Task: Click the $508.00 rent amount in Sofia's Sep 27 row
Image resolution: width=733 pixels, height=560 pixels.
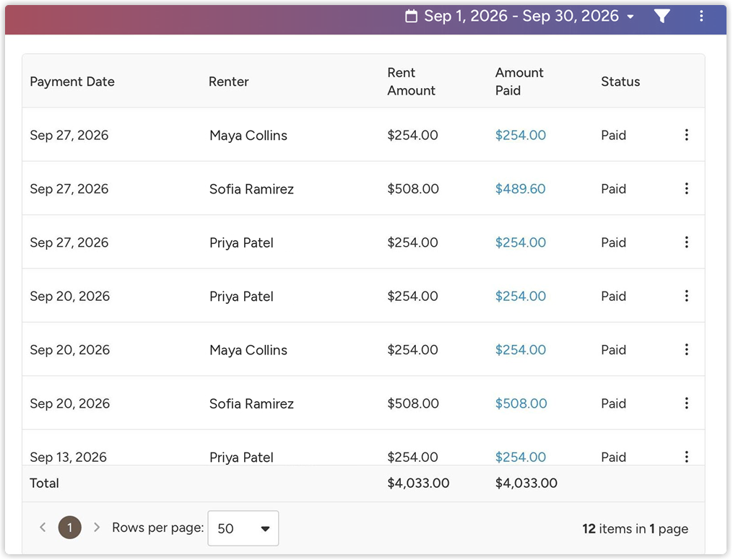Action: coord(413,189)
